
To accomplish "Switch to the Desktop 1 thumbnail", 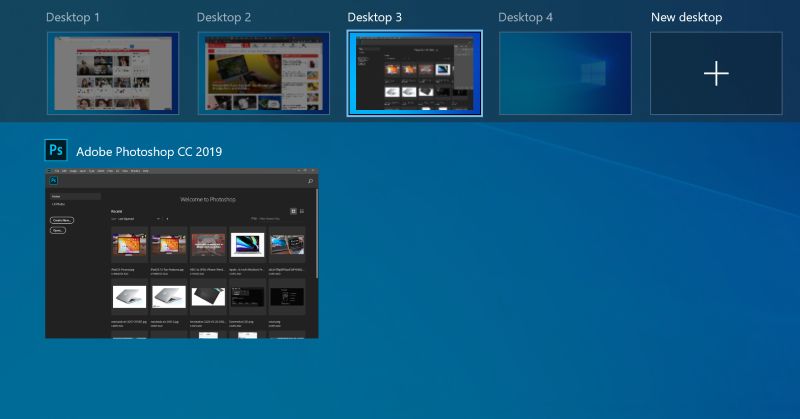I will 113,73.
